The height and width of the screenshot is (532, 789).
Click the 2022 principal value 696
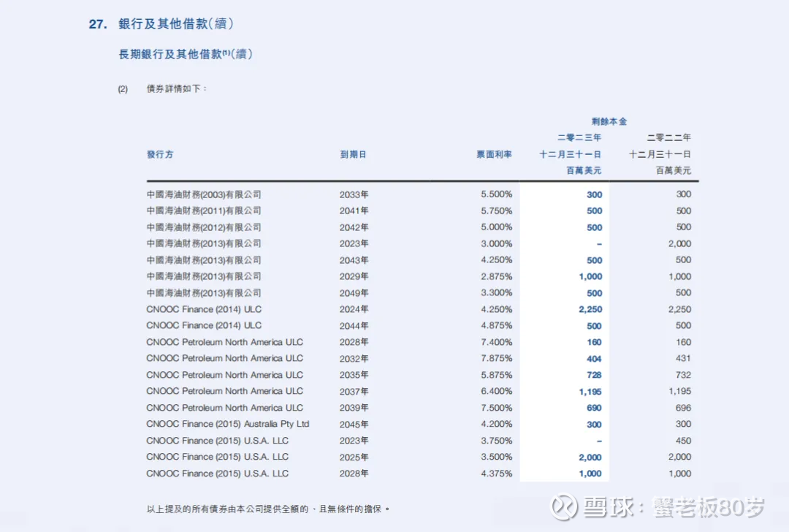[x=683, y=408]
